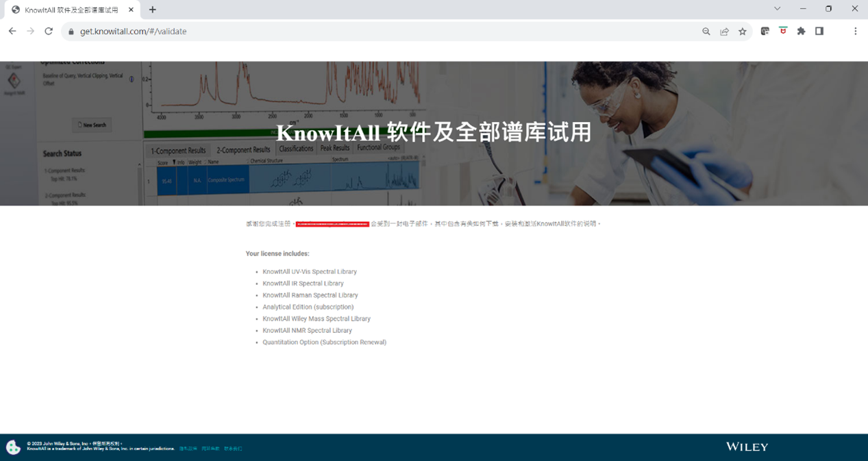The width and height of the screenshot is (868, 461).
Task: Click the '© 2023 John Wiley & Sons, Inc' copyright line
Action: pyautogui.click(x=74, y=444)
